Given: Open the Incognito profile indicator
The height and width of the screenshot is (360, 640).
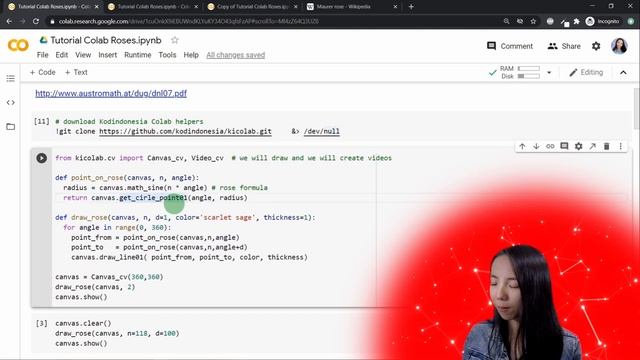Looking at the screenshot, I should pyautogui.click(x=602, y=21).
